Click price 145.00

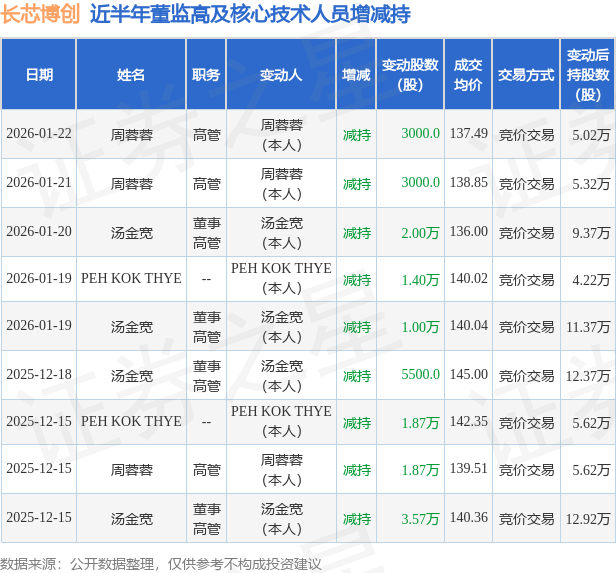[468, 375]
